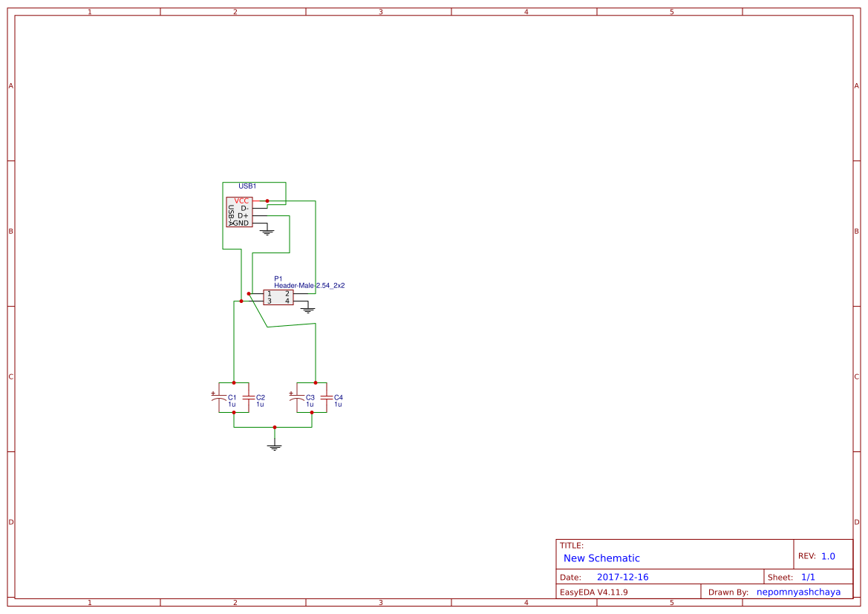
Task: Select the C4 designator text
Action: [339, 397]
